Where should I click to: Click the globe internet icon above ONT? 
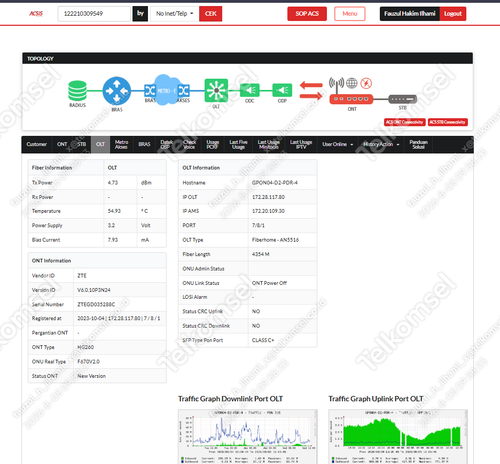click(352, 83)
